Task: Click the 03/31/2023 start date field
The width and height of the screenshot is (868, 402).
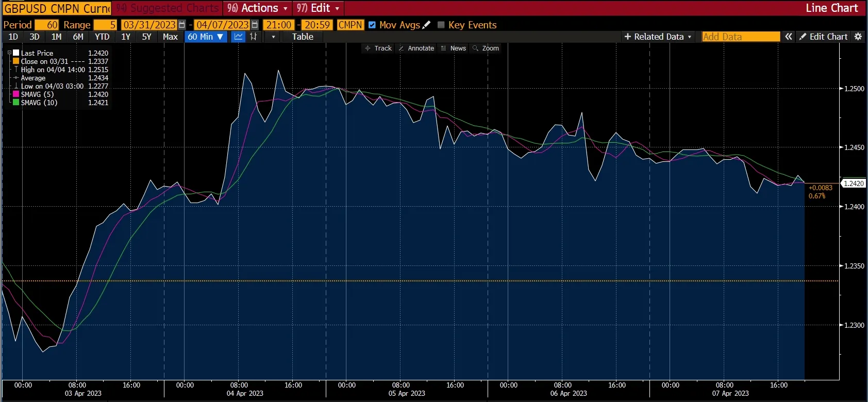Action: (149, 25)
